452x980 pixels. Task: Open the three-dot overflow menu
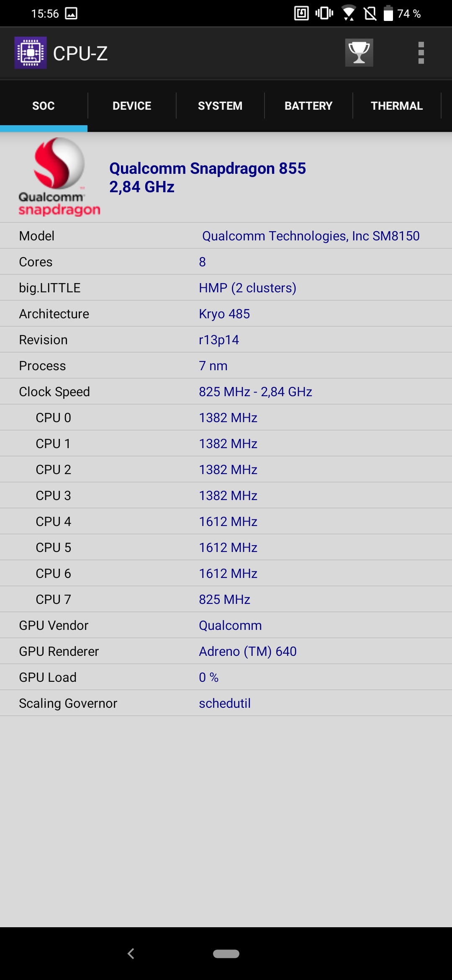tap(421, 53)
